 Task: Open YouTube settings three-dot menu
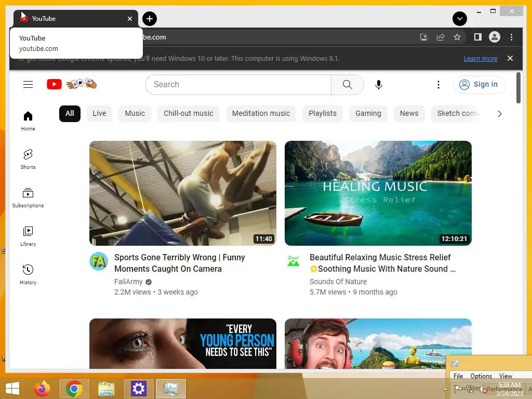pyautogui.click(x=438, y=85)
